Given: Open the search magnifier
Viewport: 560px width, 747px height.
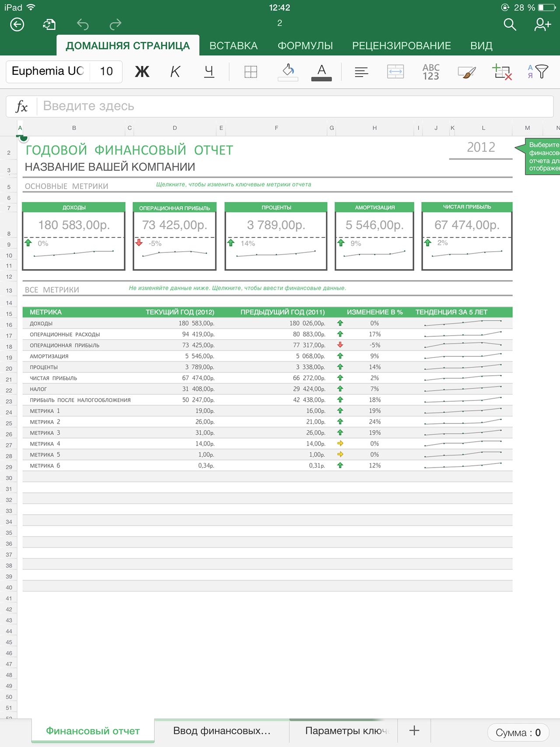Looking at the screenshot, I should 510,25.
